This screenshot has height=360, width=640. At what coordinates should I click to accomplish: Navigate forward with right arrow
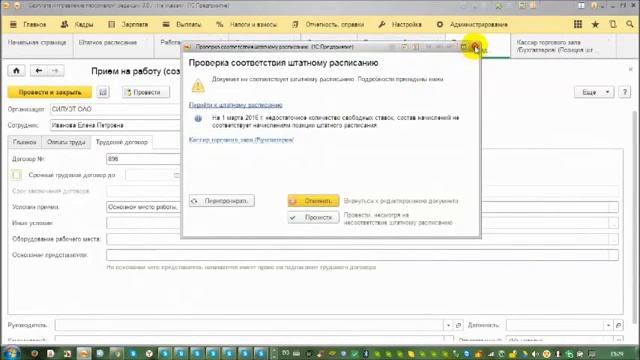(x=55, y=71)
